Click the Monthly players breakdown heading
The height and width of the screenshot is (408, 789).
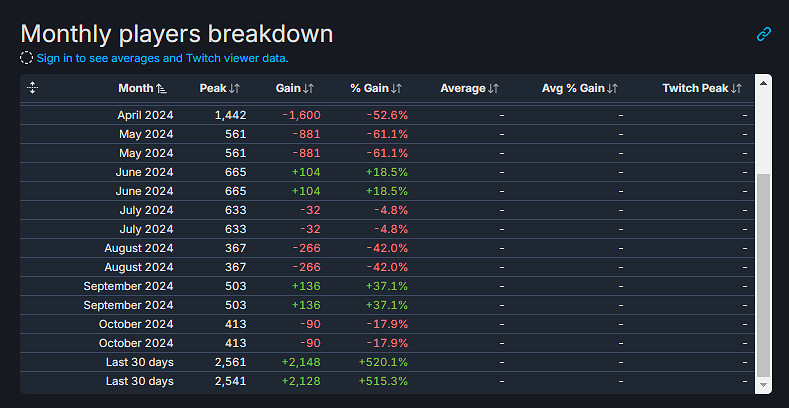[x=176, y=33]
